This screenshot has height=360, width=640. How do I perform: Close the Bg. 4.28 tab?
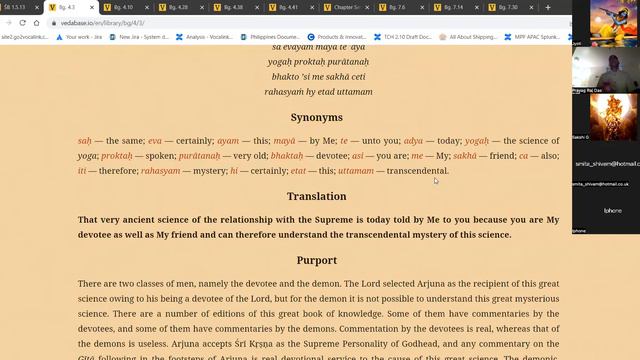[x=202, y=7]
